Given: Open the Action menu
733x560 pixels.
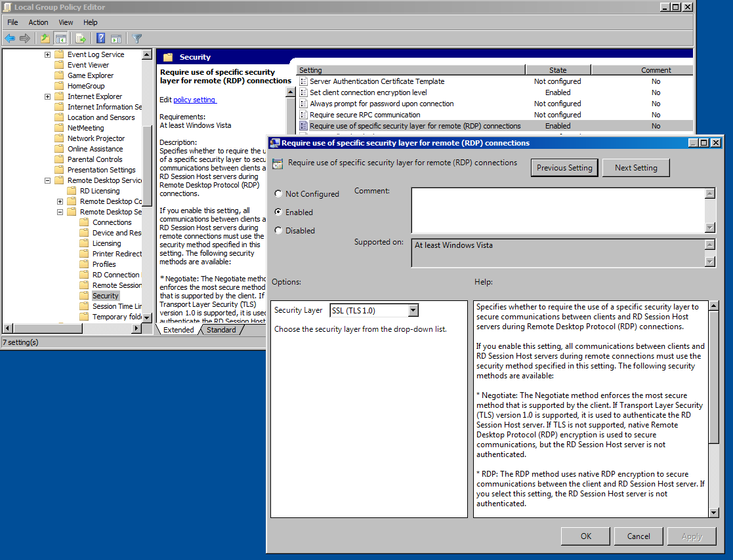Looking at the screenshot, I should click(x=38, y=22).
